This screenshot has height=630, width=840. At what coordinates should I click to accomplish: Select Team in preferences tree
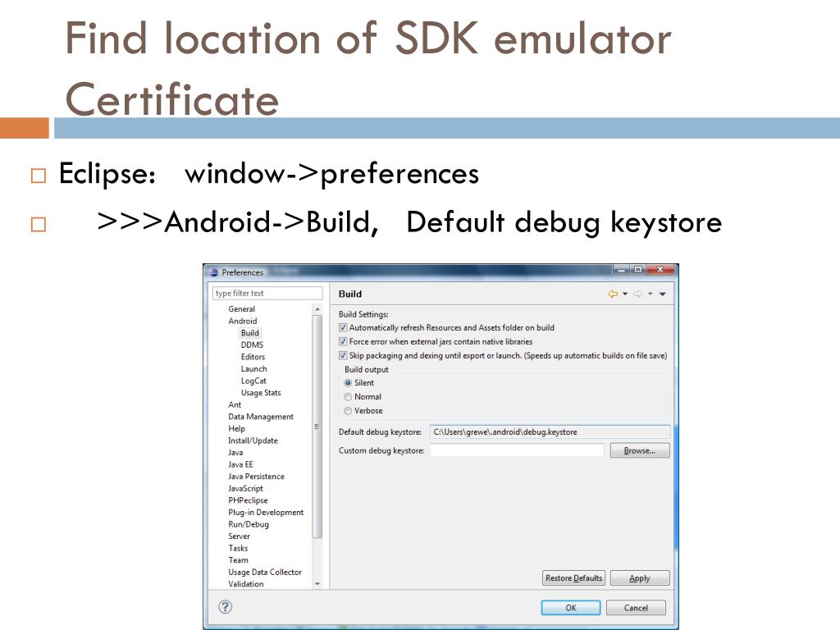point(239,559)
